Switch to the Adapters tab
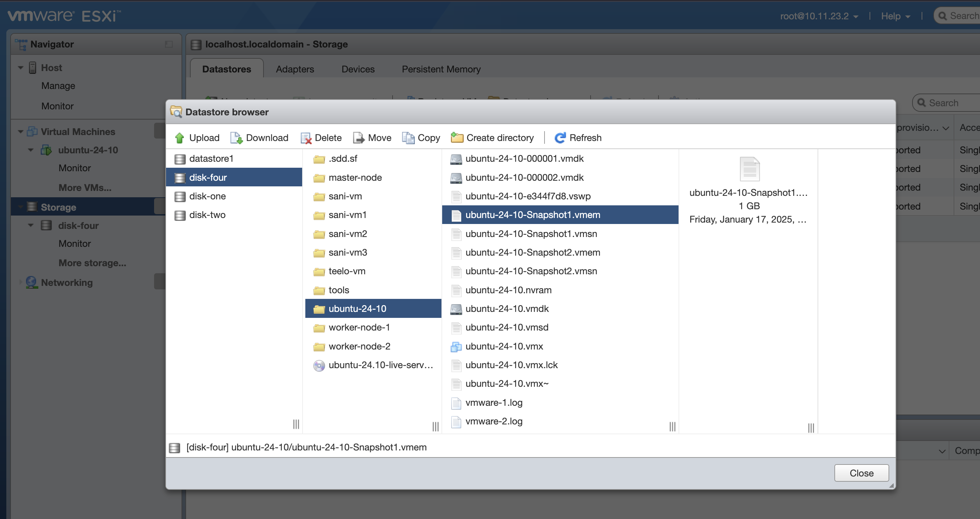Image resolution: width=980 pixels, height=519 pixels. [x=295, y=69]
